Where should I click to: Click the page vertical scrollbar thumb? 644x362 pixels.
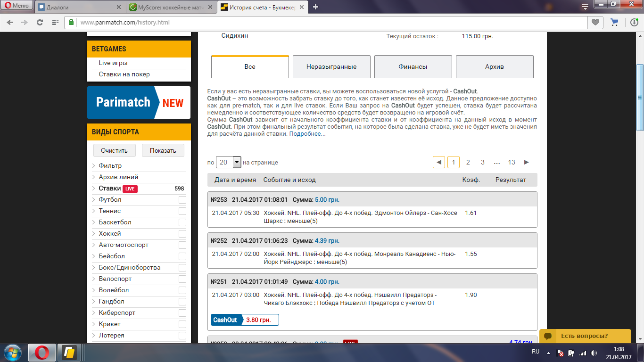(640, 97)
